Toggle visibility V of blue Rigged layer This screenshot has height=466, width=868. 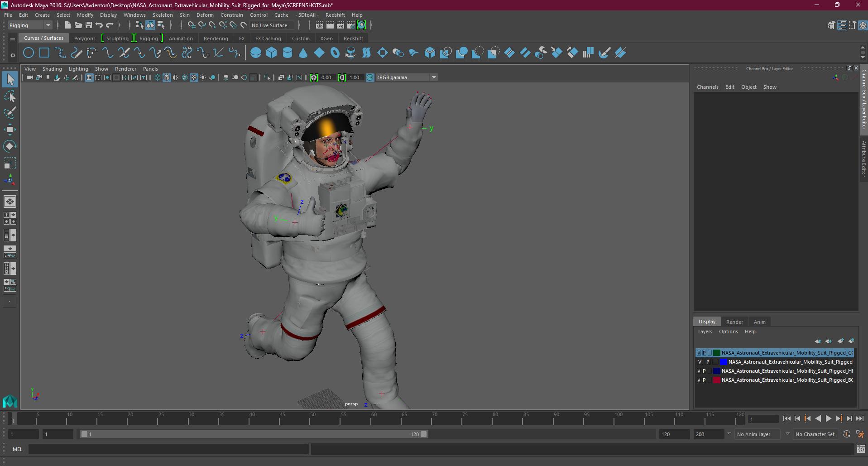click(x=700, y=362)
